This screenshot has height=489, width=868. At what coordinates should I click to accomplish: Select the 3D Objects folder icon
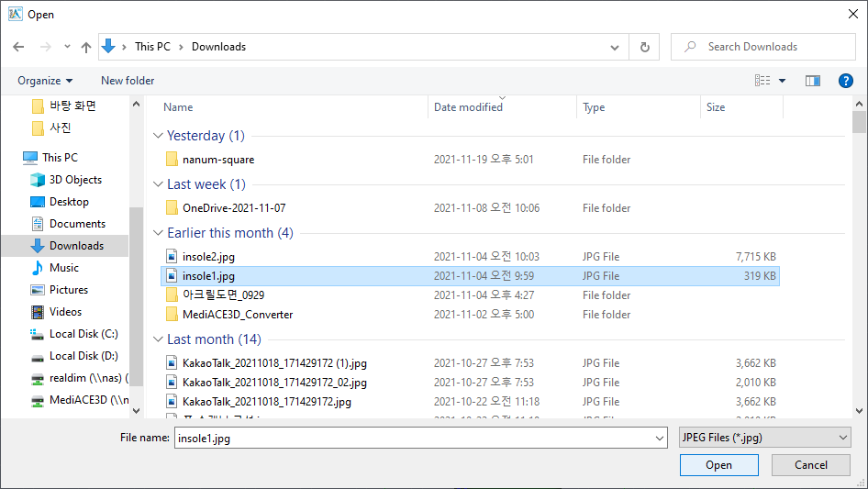[38, 180]
